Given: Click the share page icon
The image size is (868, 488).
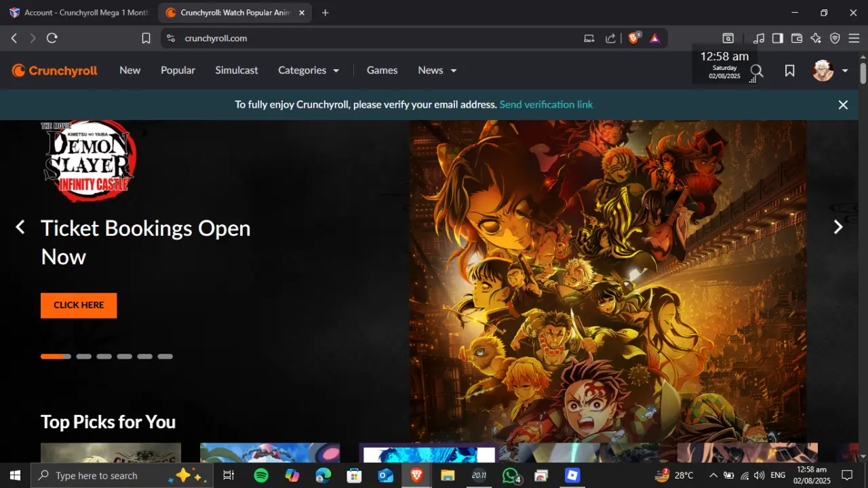Looking at the screenshot, I should [610, 39].
